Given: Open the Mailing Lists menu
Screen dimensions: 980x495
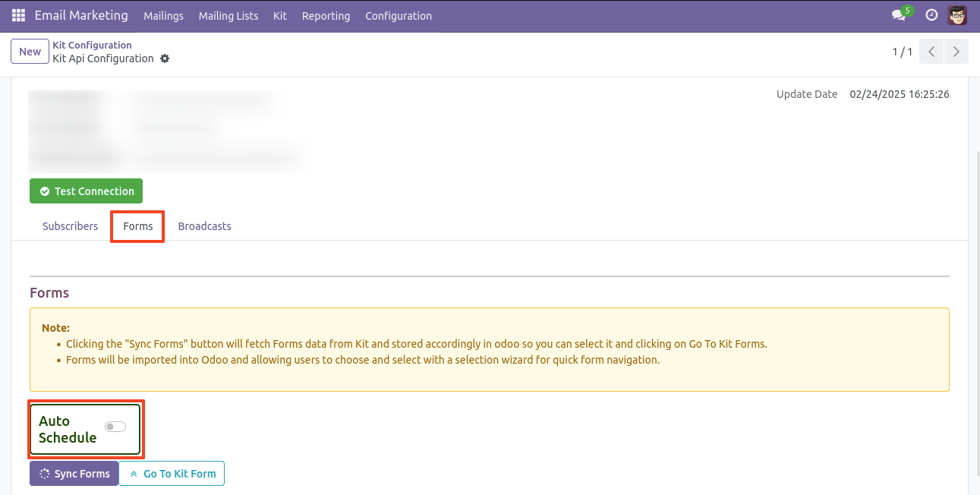Looking at the screenshot, I should coord(228,16).
